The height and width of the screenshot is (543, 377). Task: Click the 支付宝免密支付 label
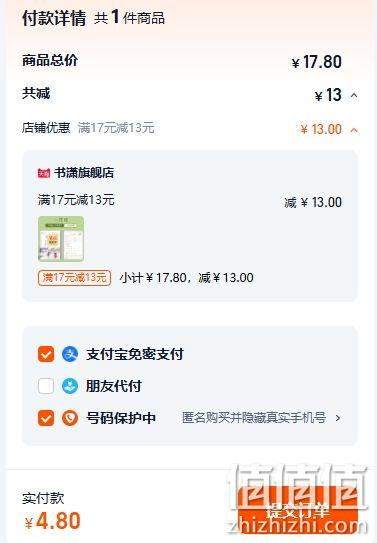click(135, 354)
